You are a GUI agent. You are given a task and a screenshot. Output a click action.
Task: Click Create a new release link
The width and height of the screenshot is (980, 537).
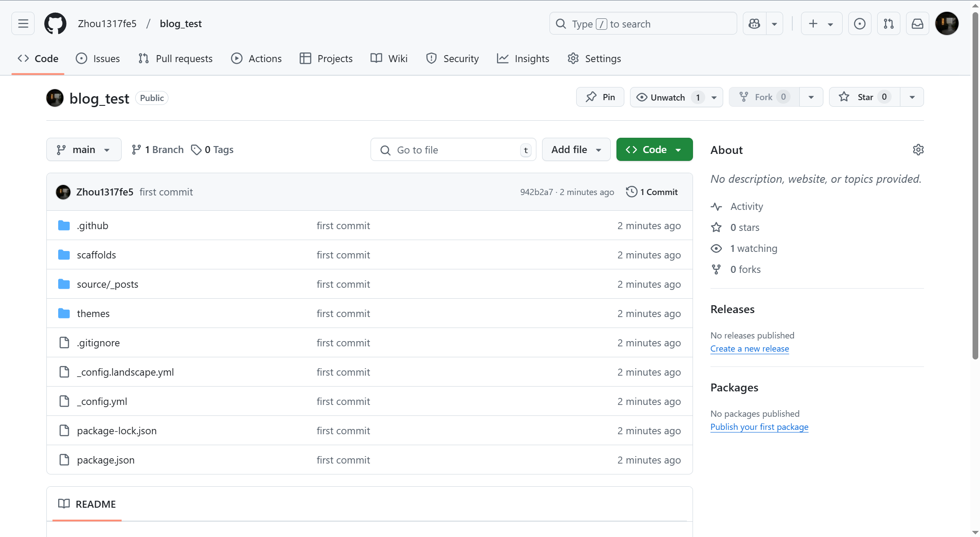749,349
